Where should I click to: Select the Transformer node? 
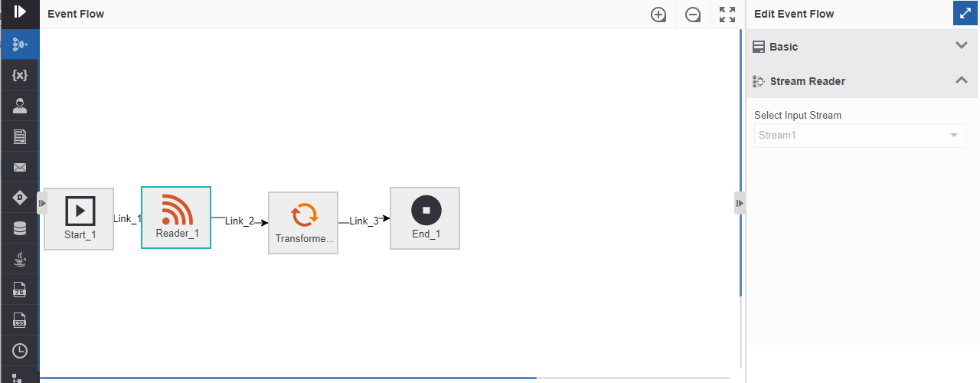[x=303, y=223]
